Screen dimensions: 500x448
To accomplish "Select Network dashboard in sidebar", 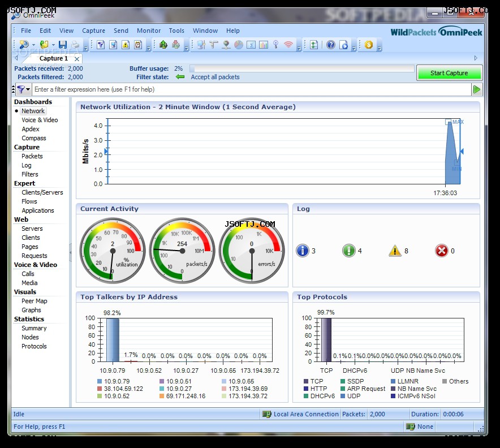I will [33, 111].
